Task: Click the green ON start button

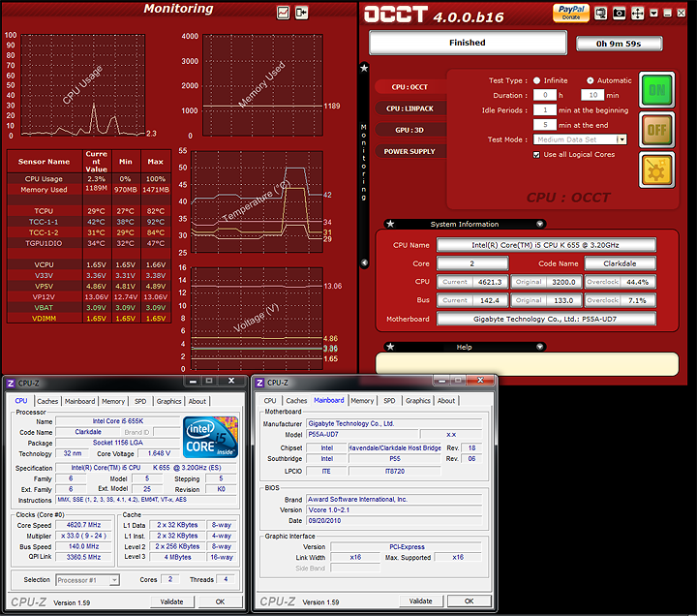Action: coord(657,90)
